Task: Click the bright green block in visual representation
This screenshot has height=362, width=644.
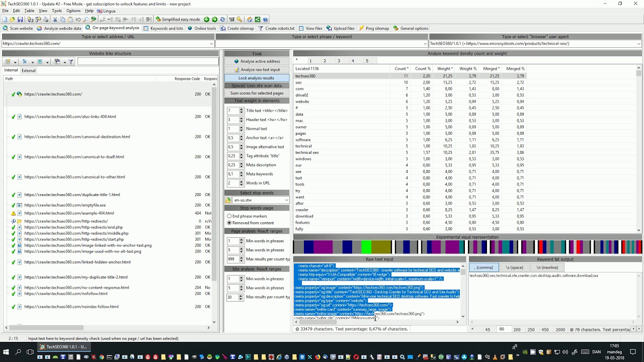Action: [x=366, y=247]
